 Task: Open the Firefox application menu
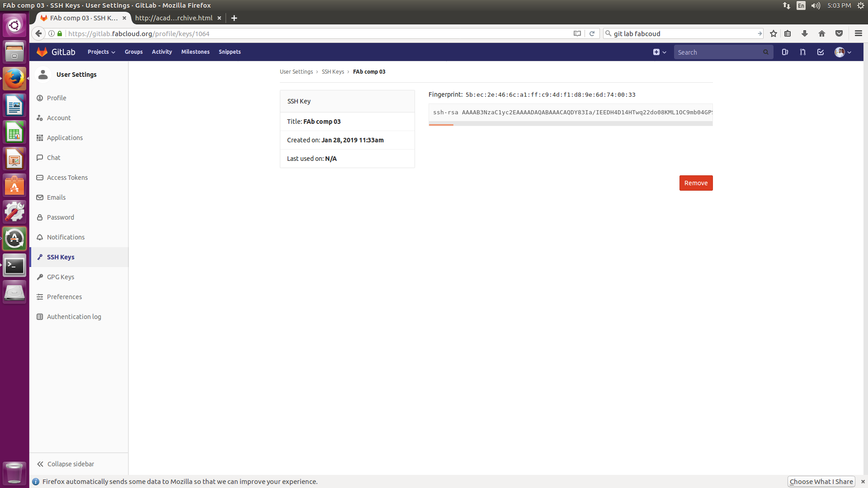point(858,33)
